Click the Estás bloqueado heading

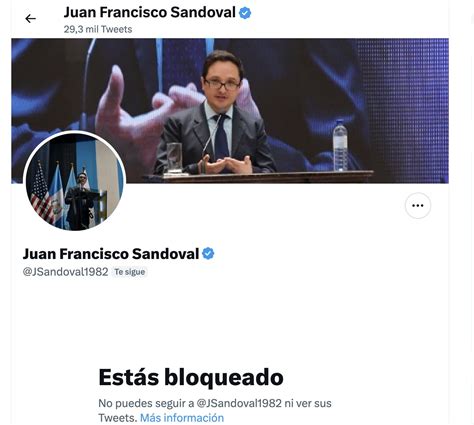coord(191,377)
